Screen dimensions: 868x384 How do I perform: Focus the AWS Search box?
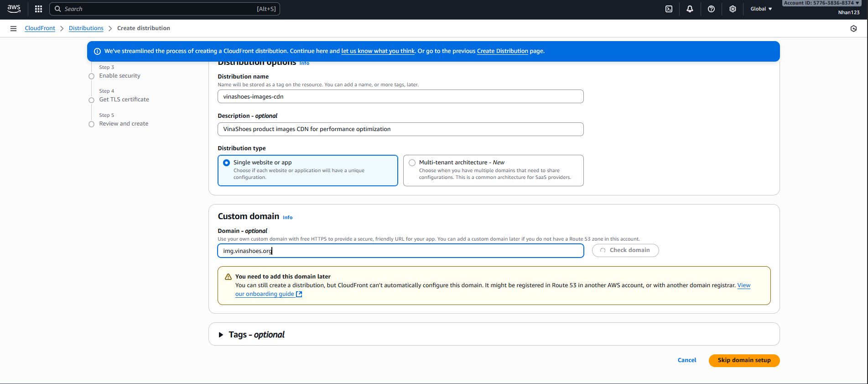[x=164, y=9]
